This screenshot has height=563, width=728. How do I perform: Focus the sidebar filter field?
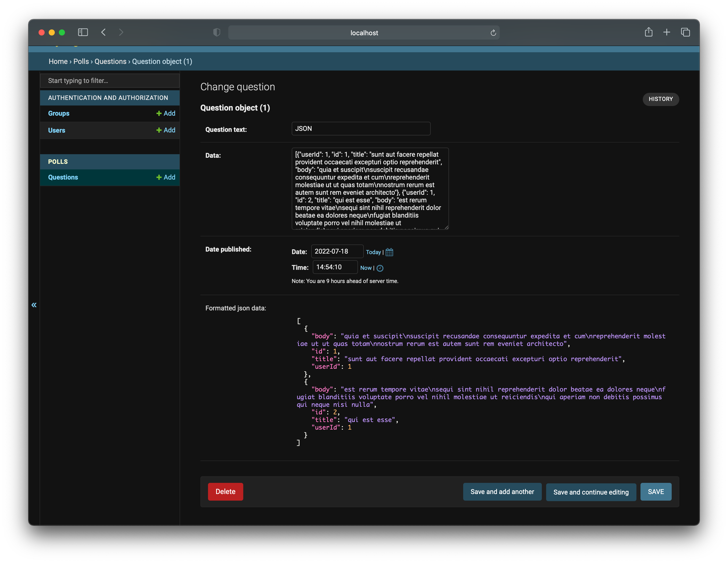tap(110, 80)
